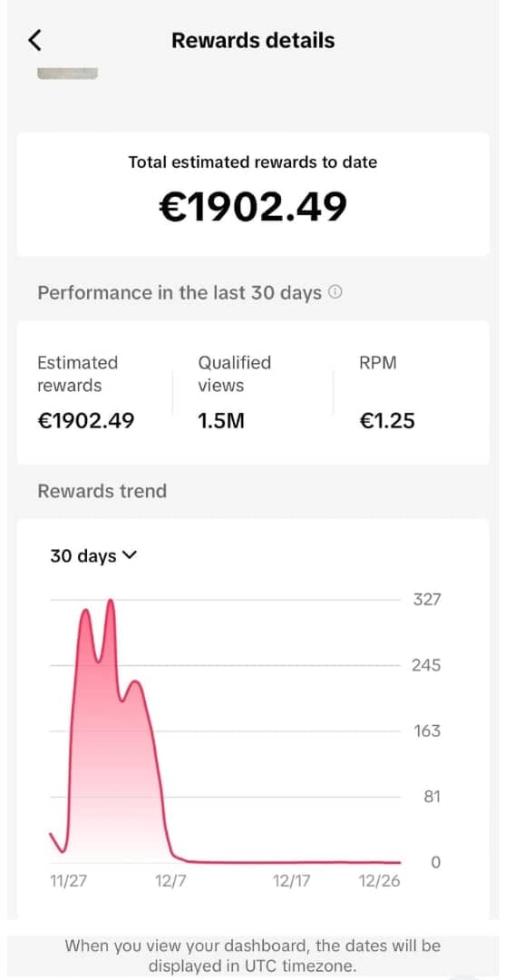Click the Rewards details page title
Viewport: 505px width, 980px height.
pos(253,41)
